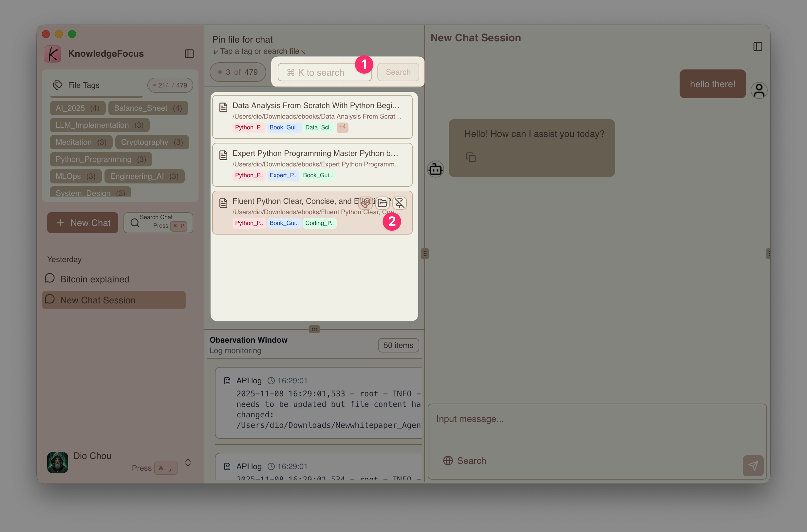
Task: Toggle the Meditation tag filter
Action: (x=80, y=142)
